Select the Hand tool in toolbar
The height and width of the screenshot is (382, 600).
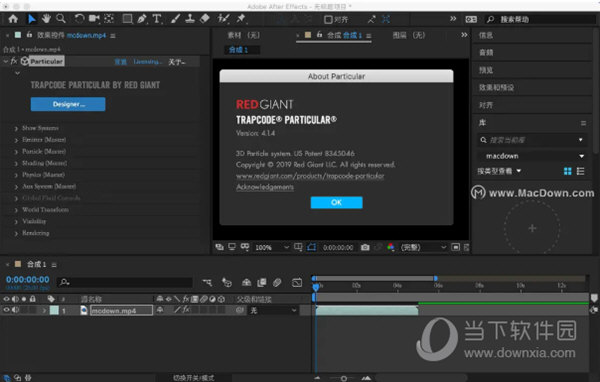(x=46, y=18)
